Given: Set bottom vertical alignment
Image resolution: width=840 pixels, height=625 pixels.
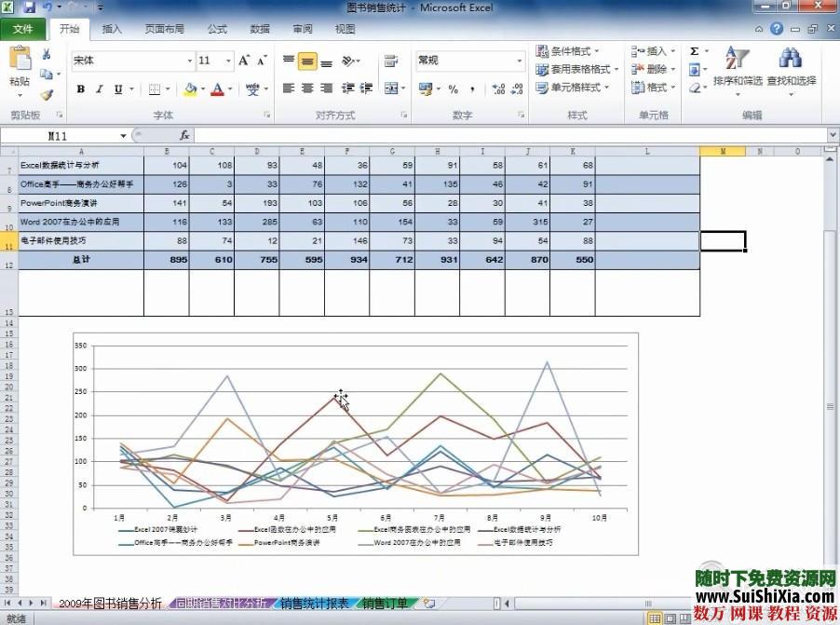Looking at the screenshot, I should click(326, 62).
